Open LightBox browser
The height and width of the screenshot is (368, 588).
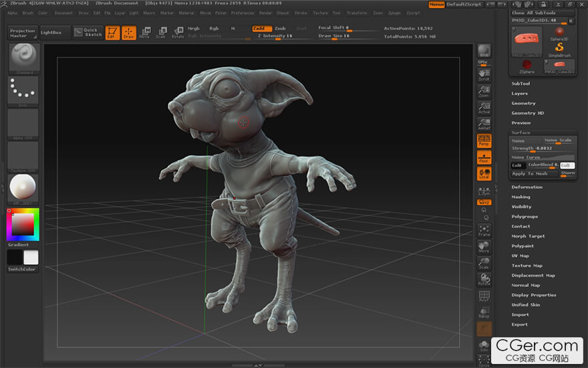pyautogui.click(x=55, y=33)
